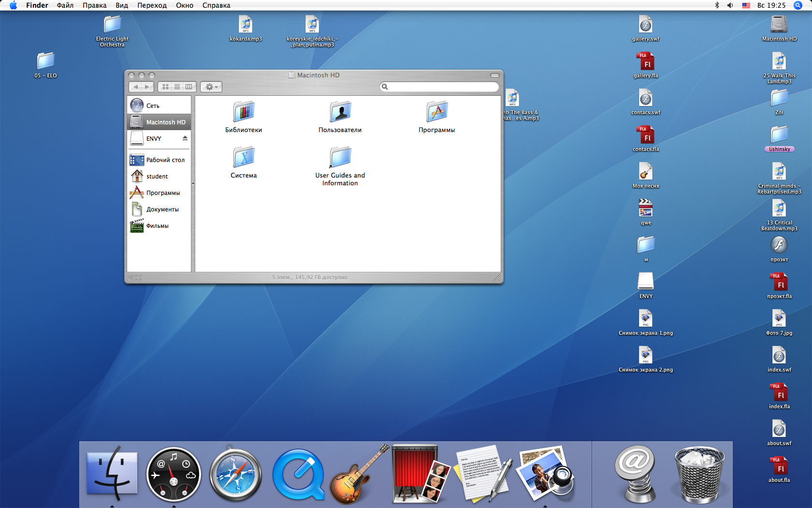Switch Finder to icon view
Screen dimensions: 812x508
165,87
